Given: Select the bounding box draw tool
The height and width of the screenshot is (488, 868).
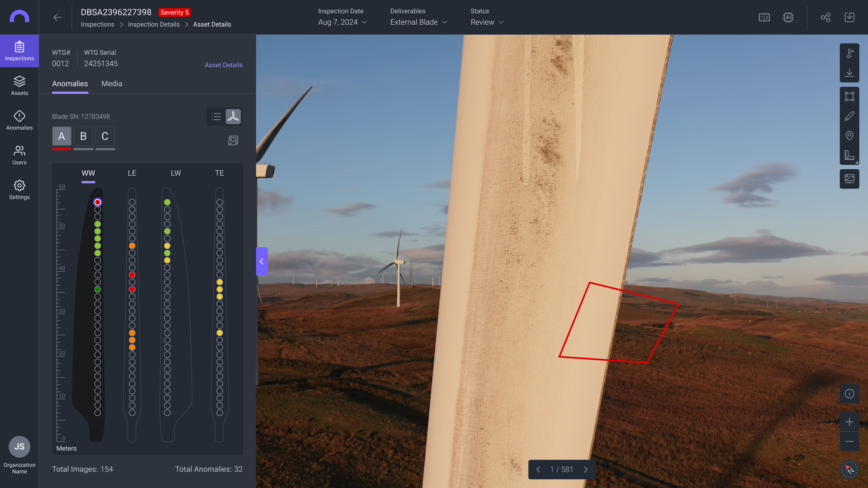Looking at the screenshot, I should tap(849, 97).
